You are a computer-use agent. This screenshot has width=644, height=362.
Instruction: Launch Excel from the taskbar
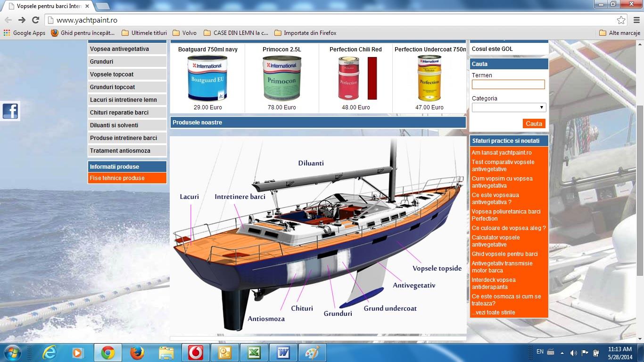point(254,353)
